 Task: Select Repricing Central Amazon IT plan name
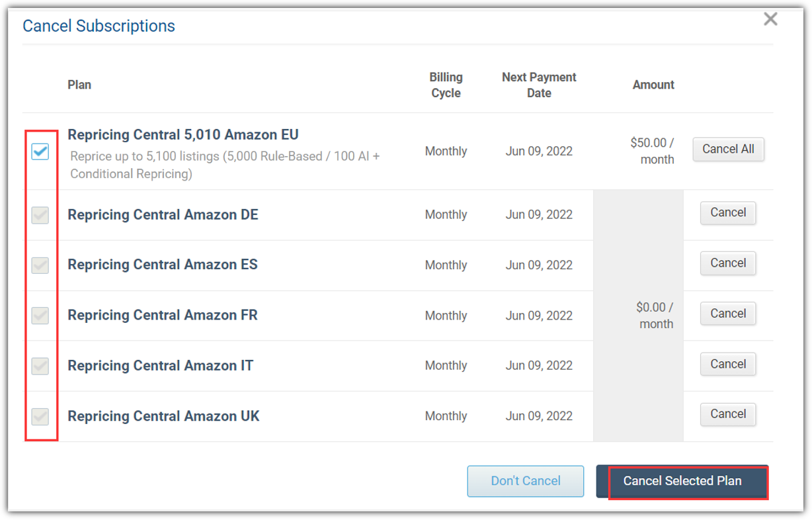tap(160, 366)
